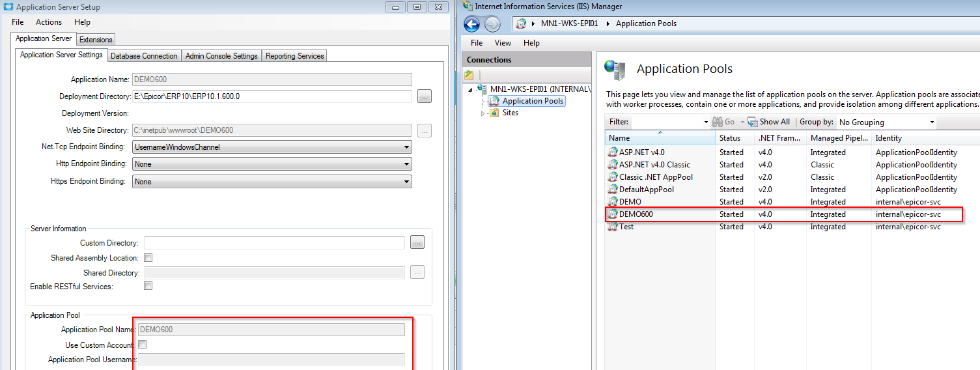
Task: Sort by the .NET Framework column header
Action: pos(780,138)
